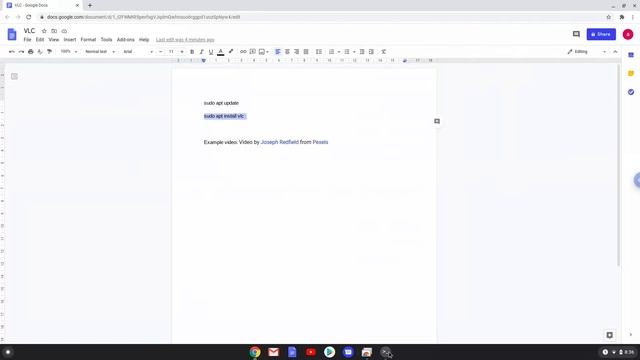Click the Explore button at bottom right
The image size is (640, 360).
[609, 335]
